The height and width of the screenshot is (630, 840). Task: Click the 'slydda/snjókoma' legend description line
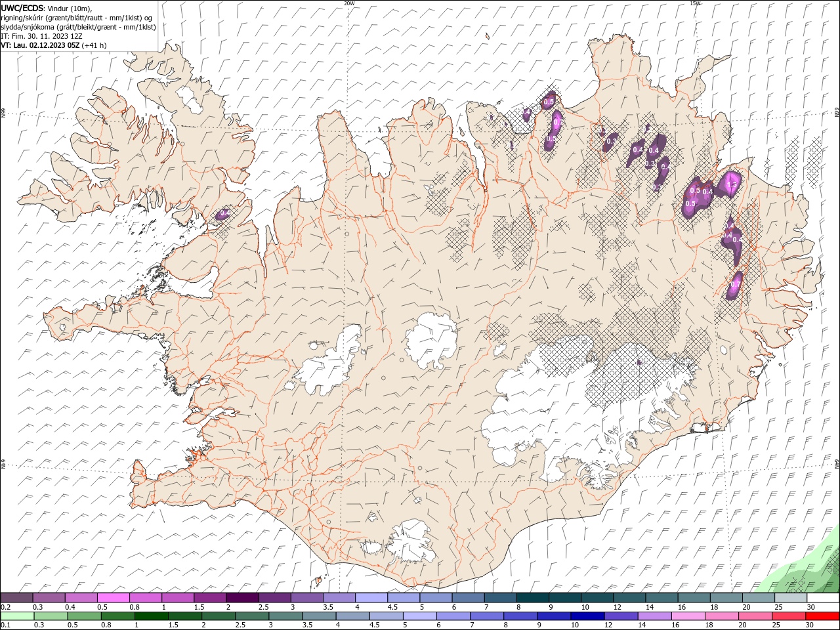coord(79,27)
